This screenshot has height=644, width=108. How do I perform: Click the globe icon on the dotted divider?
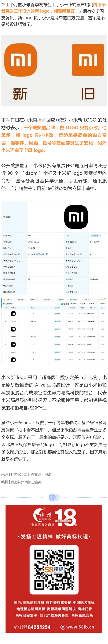[x=52, y=498]
